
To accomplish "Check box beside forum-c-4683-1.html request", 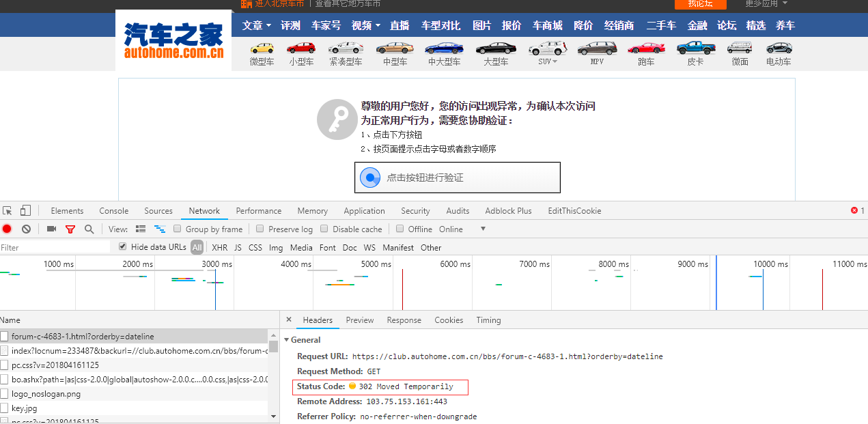I will tap(4, 336).
